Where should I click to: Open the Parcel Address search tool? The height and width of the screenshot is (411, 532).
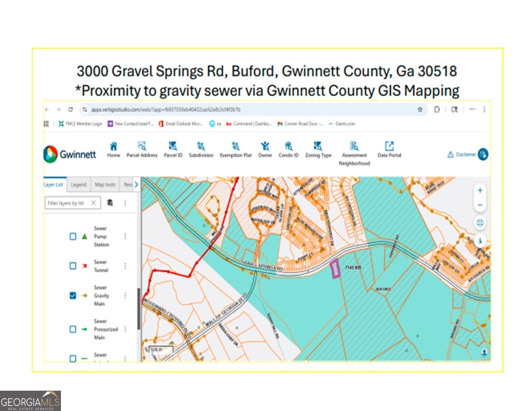click(142, 147)
